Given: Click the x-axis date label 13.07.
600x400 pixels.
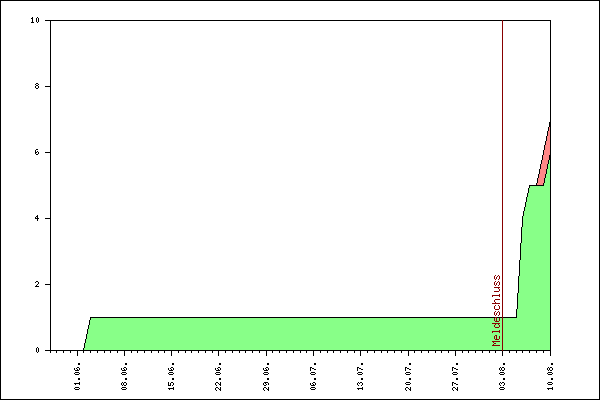Looking at the screenshot, I should click(x=360, y=377).
